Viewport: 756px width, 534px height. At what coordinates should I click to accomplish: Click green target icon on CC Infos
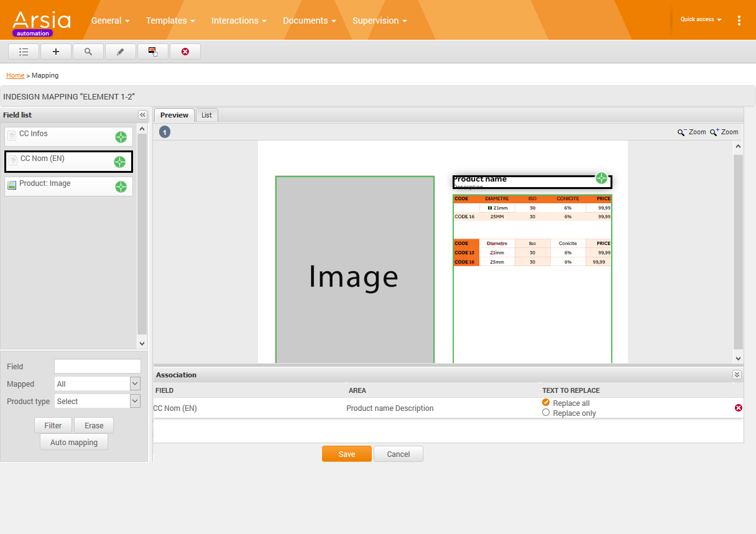121,137
